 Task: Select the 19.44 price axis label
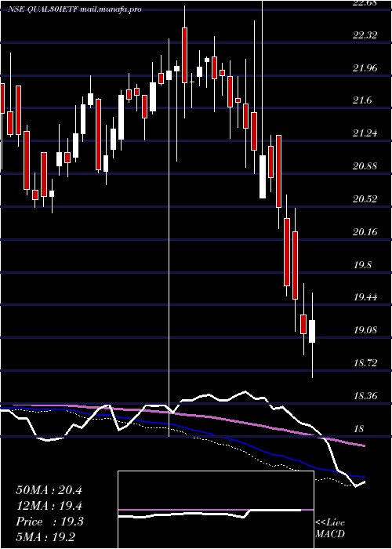point(365,297)
